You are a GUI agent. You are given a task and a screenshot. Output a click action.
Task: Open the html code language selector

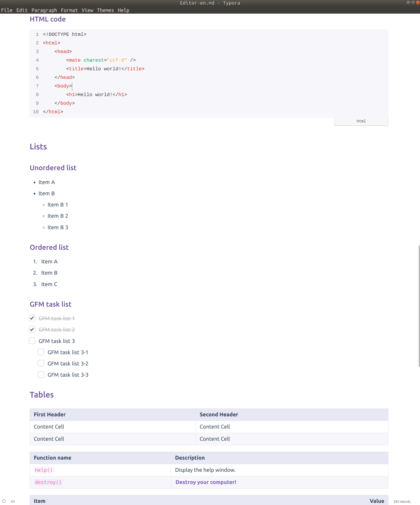coord(361,121)
